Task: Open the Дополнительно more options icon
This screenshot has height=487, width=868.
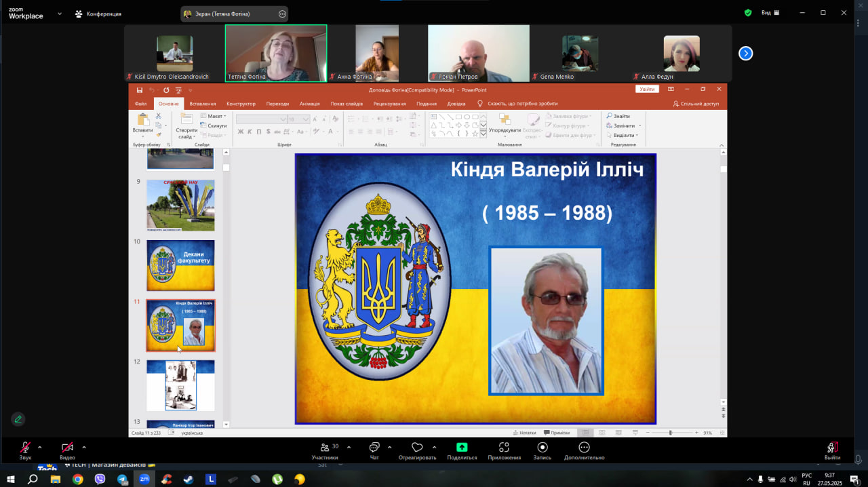Action: (584, 447)
